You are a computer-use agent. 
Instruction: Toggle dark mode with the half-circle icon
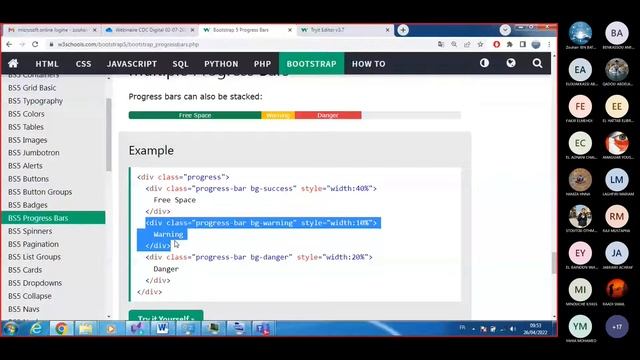pos(484,63)
